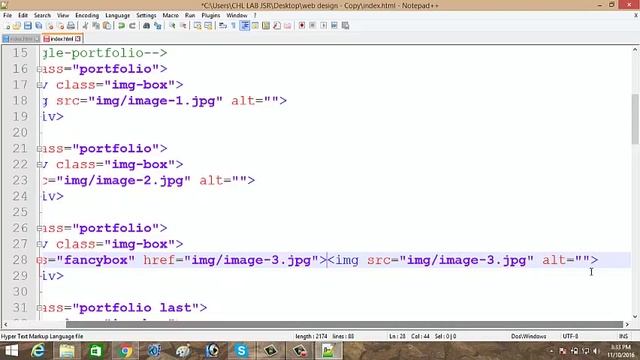
Task: Click the UTF-8 encoding status field
Action: coord(570,336)
